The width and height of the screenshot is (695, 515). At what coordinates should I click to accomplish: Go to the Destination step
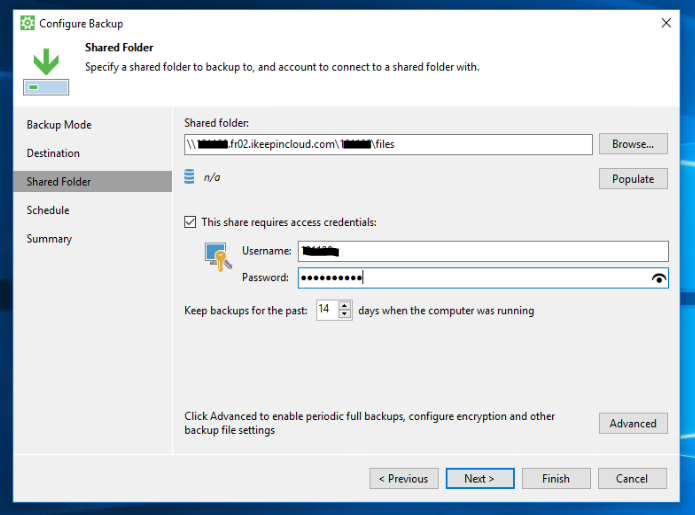(x=53, y=153)
